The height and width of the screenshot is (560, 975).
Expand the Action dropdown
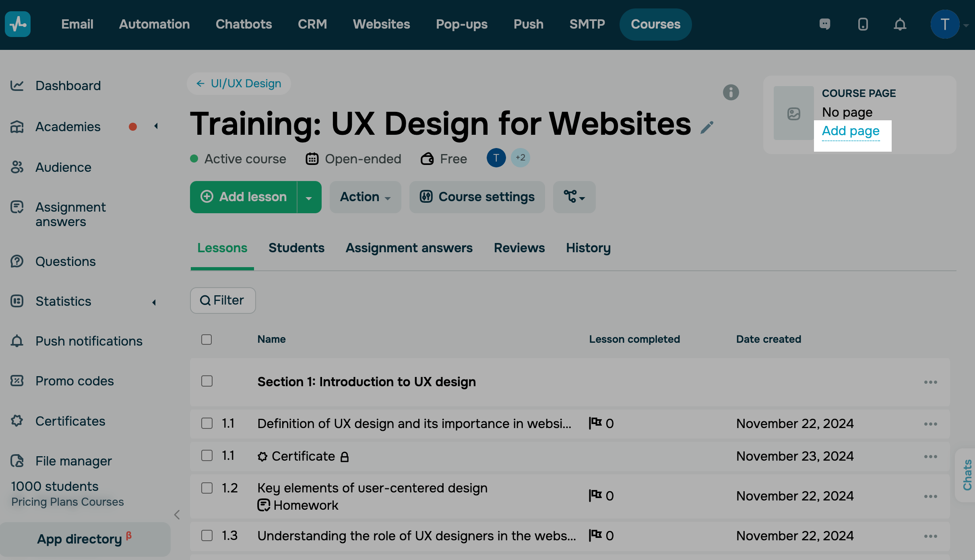[x=365, y=197]
